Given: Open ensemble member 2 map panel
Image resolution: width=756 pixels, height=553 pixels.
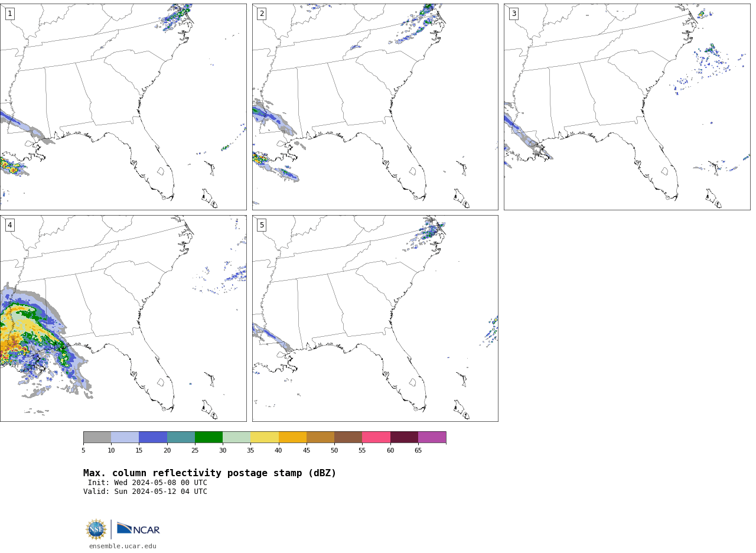Looking at the screenshot, I should [375, 107].
